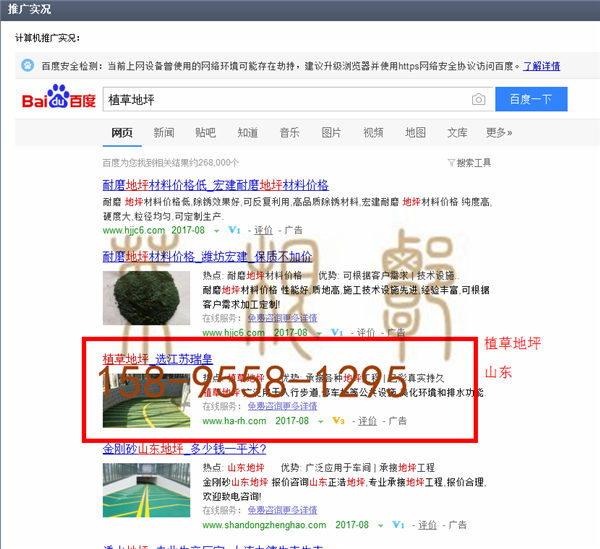Expand the dropdown arrow after the first www.hjjc6.com 2017-08

216,231
